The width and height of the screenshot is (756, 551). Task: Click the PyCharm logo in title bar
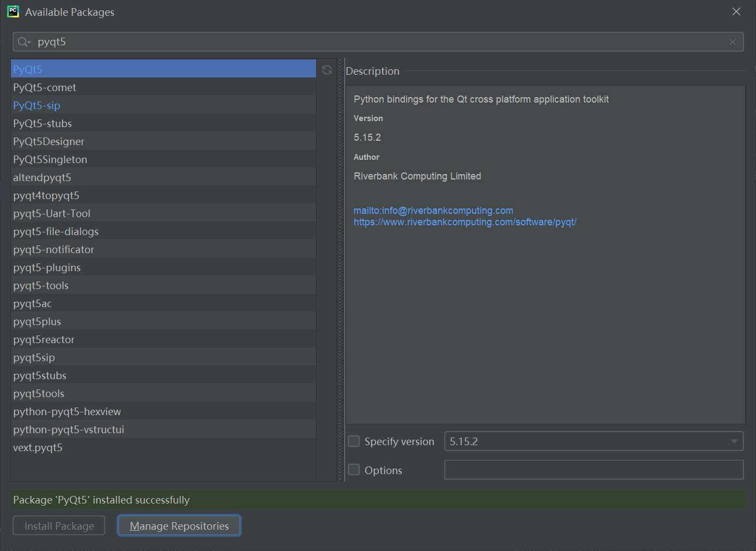pos(13,11)
